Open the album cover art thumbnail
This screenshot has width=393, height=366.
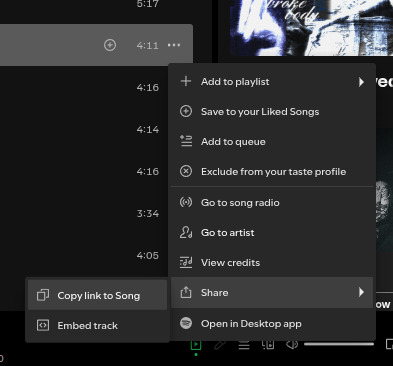pyautogui.click(x=311, y=28)
